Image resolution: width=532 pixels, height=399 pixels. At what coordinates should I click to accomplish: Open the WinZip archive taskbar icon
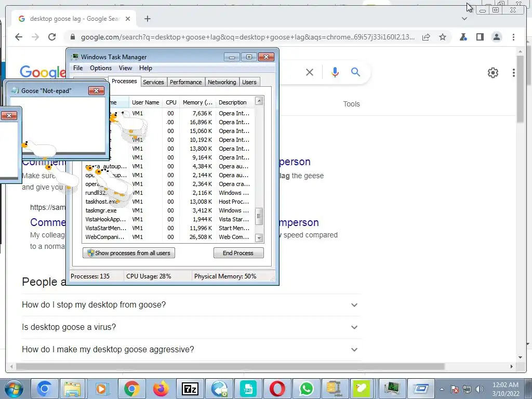(x=334, y=389)
